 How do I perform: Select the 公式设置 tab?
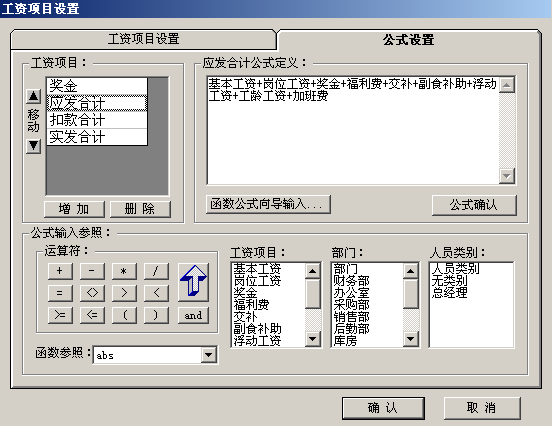(x=408, y=39)
